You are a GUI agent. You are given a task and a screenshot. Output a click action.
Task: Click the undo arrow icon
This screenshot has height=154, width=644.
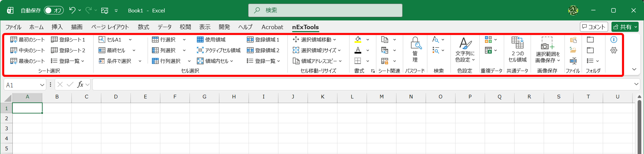coord(72,10)
